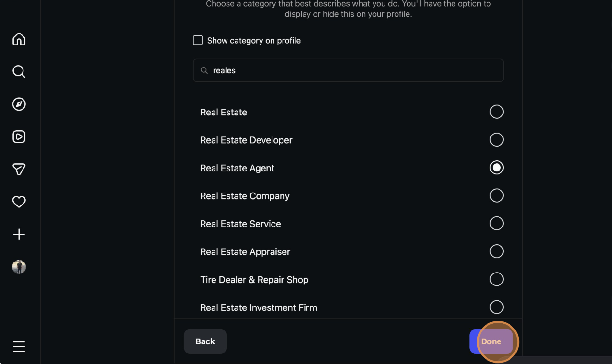Open the Home feed icon
Screen dimensions: 612x364
coord(19,39)
